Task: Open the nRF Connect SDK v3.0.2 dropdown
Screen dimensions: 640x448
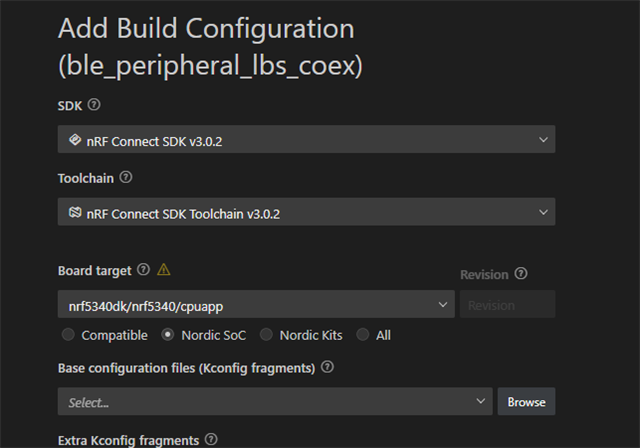Action: point(305,140)
